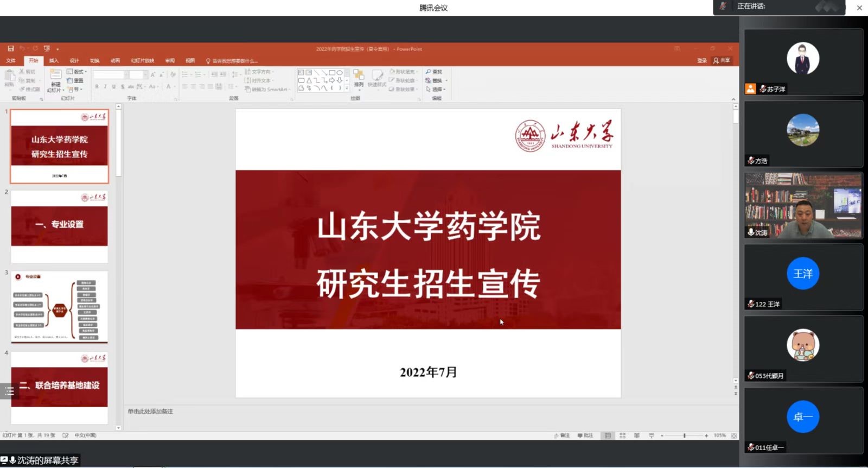Image resolution: width=868 pixels, height=468 pixels.
Task: Switch to Reading view in status bar
Action: (637, 435)
